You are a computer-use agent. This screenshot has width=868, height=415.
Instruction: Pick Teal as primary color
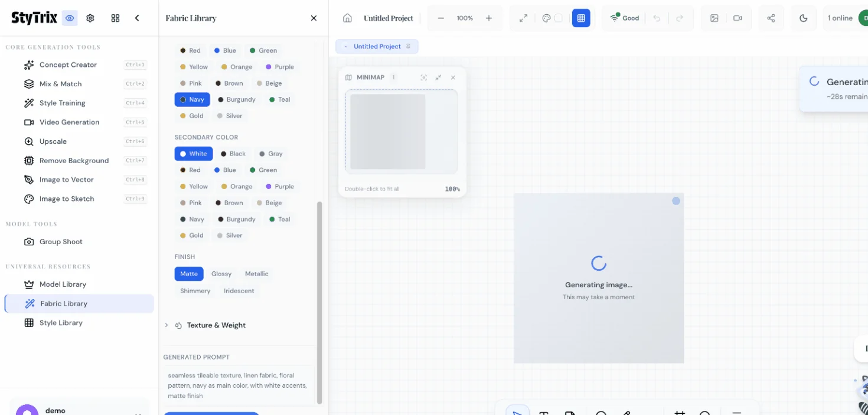pos(279,99)
